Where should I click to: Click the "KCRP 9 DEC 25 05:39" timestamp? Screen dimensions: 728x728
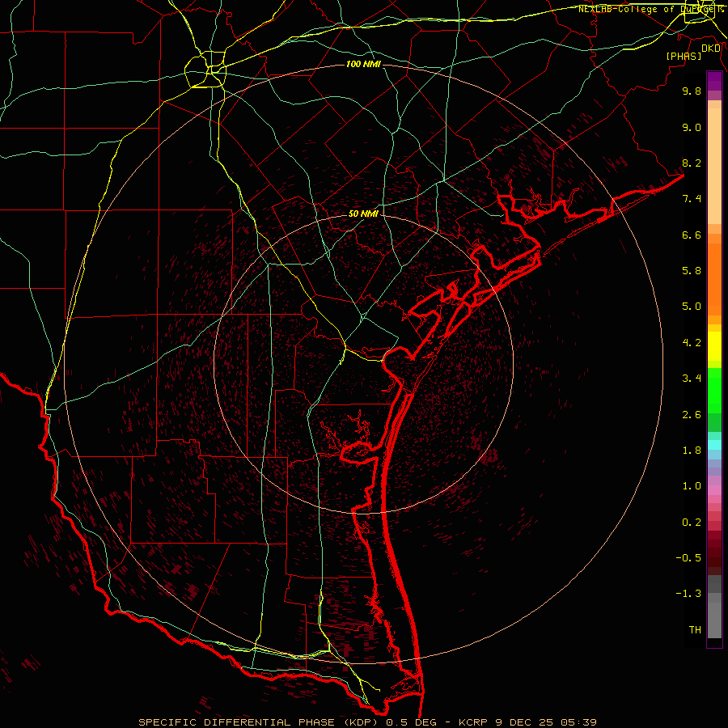pos(527,722)
